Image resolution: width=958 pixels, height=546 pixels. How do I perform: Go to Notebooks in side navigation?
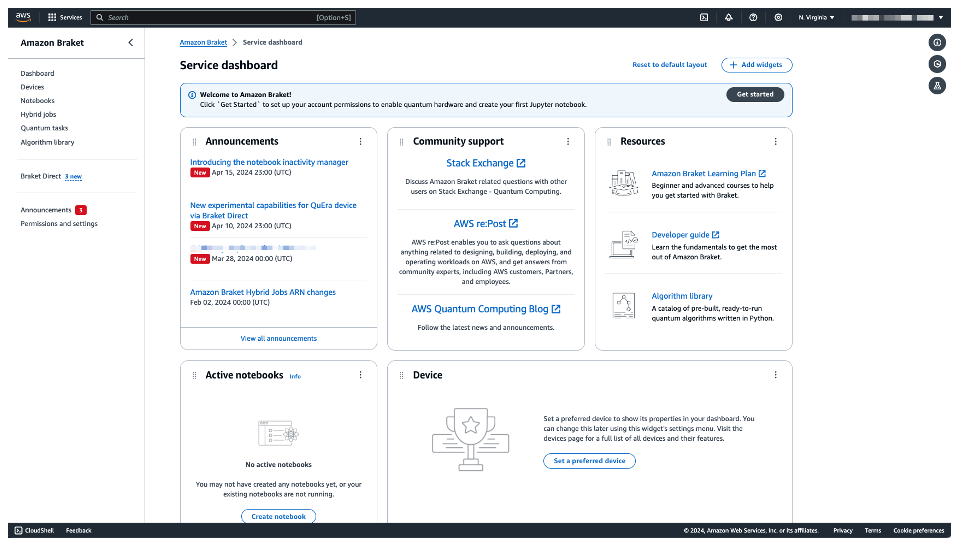pos(37,101)
